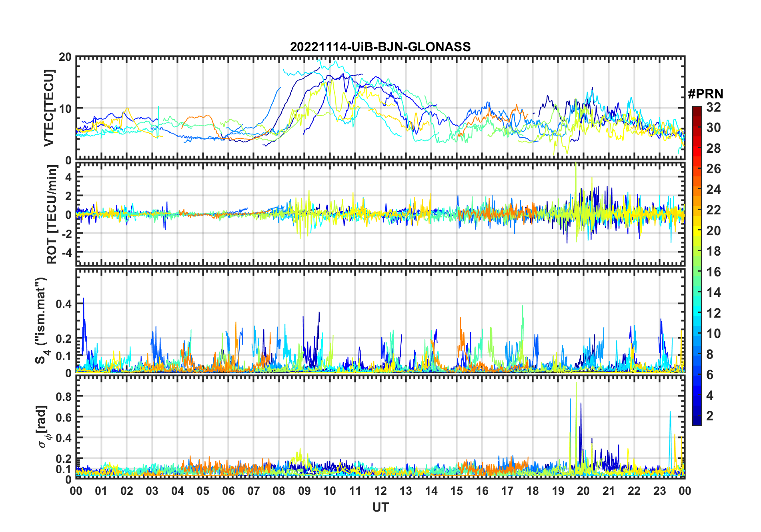Screen dimensions: 761x532
Task: Click the UT x-axis label
Action: 380,507
